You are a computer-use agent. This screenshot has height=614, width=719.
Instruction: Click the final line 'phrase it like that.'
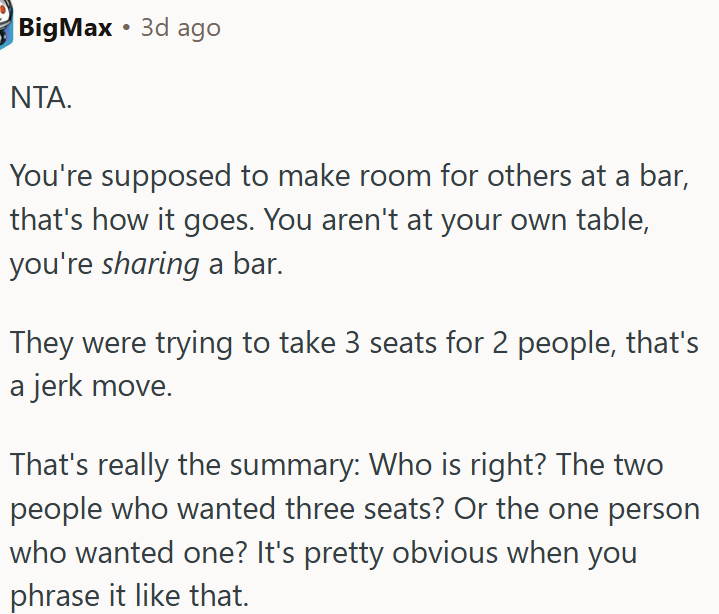click(x=129, y=596)
